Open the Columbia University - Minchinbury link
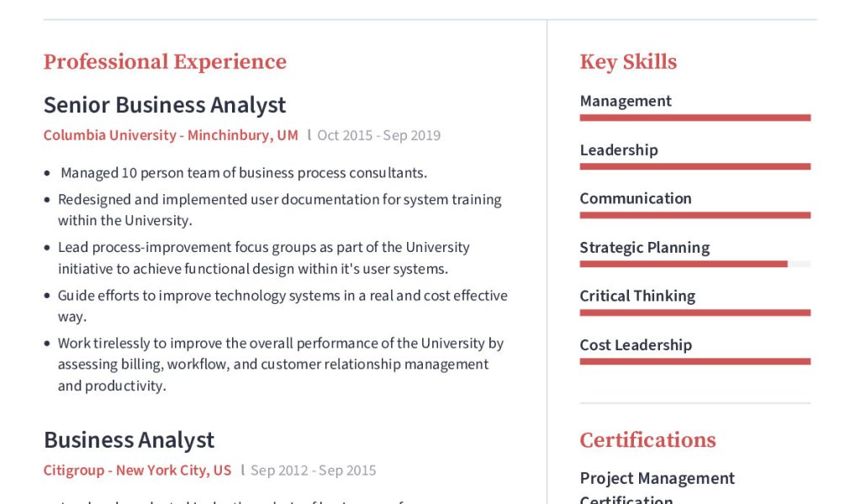 (171, 135)
